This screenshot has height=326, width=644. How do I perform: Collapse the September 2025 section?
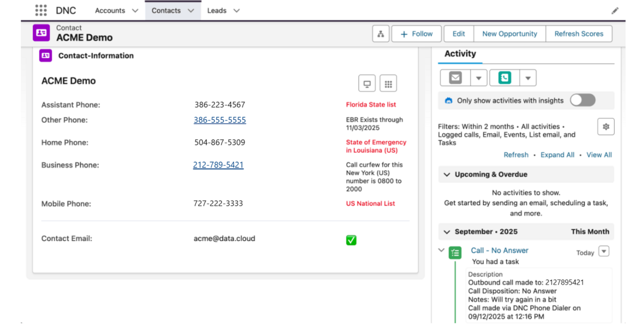coord(447,232)
